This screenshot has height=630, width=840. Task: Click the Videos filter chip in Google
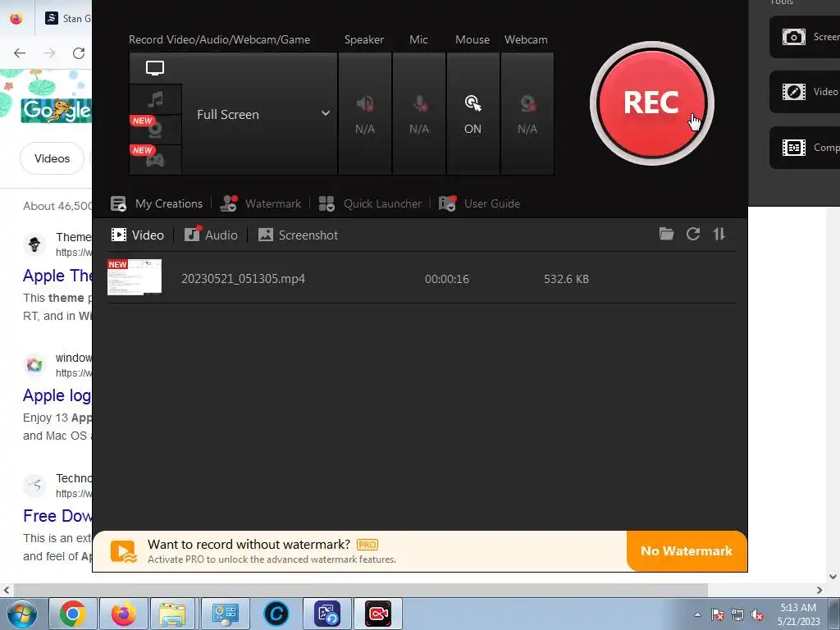[x=52, y=158]
